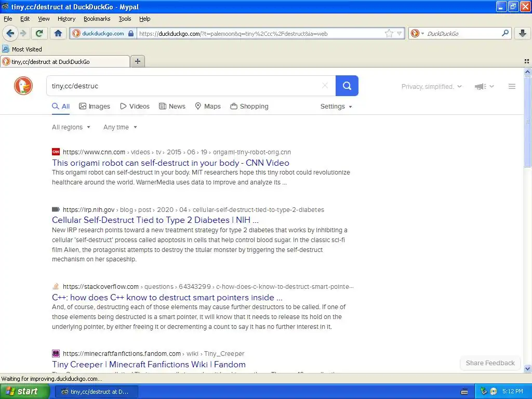Open a new tab with plus button
The height and width of the screenshot is (399, 532).
click(137, 61)
